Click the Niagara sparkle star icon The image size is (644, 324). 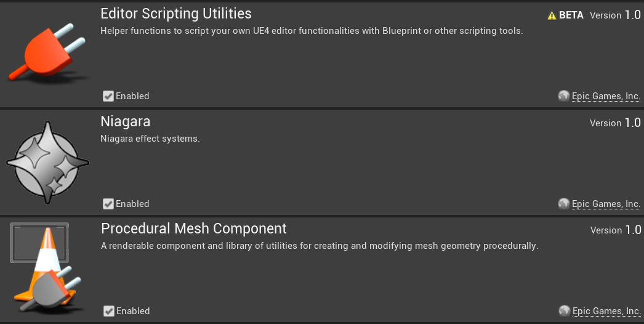pyautogui.click(x=47, y=163)
